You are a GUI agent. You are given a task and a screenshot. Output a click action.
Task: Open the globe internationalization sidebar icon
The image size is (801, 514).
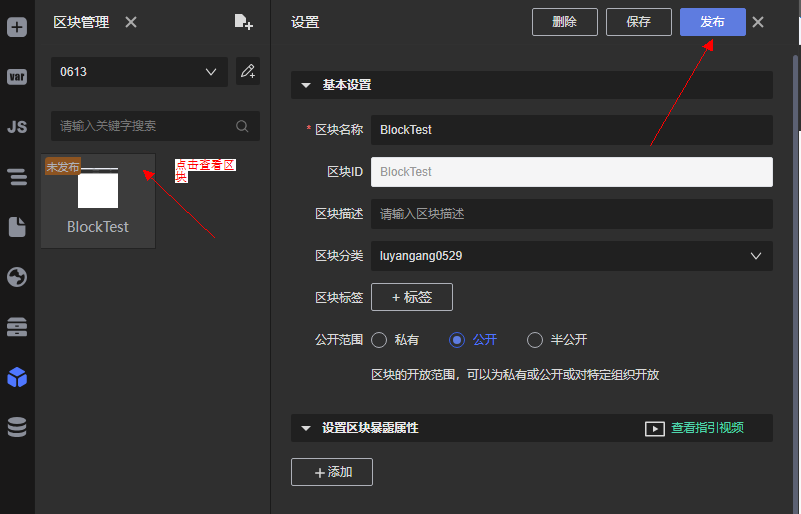[x=17, y=277]
